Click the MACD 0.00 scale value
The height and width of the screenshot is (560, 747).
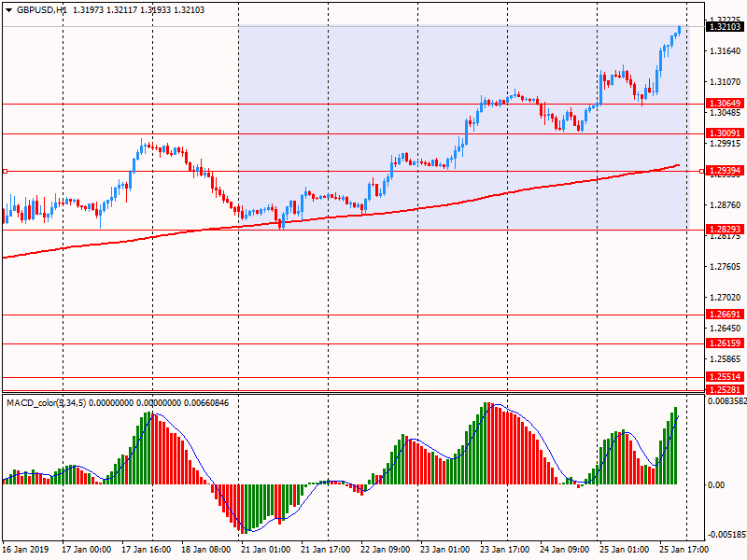pos(716,484)
